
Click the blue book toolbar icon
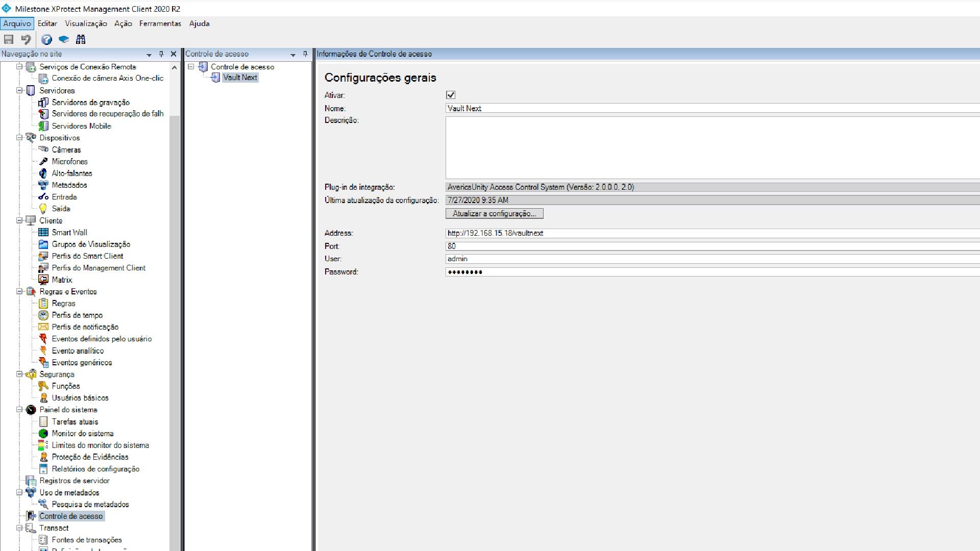click(64, 39)
